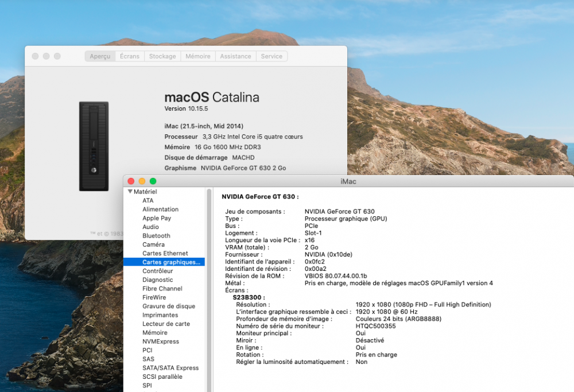Open the Stockage tab
The height and width of the screenshot is (392, 574).
(x=162, y=56)
